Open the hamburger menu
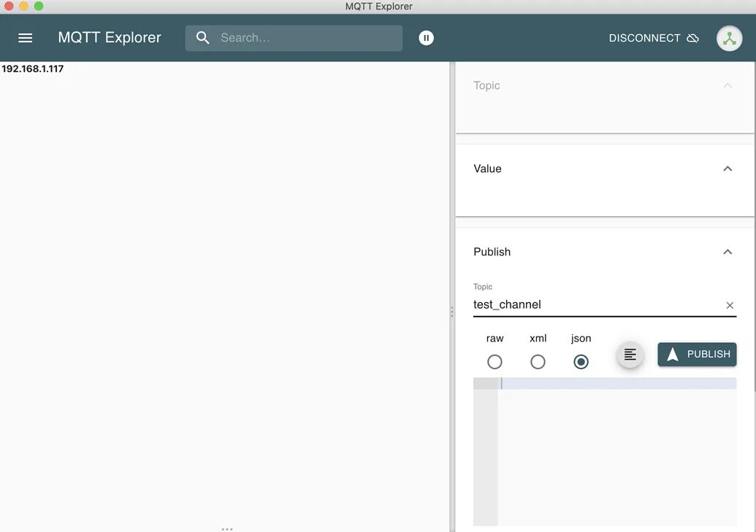Viewport: 756px width, 532px height. point(25,38)
